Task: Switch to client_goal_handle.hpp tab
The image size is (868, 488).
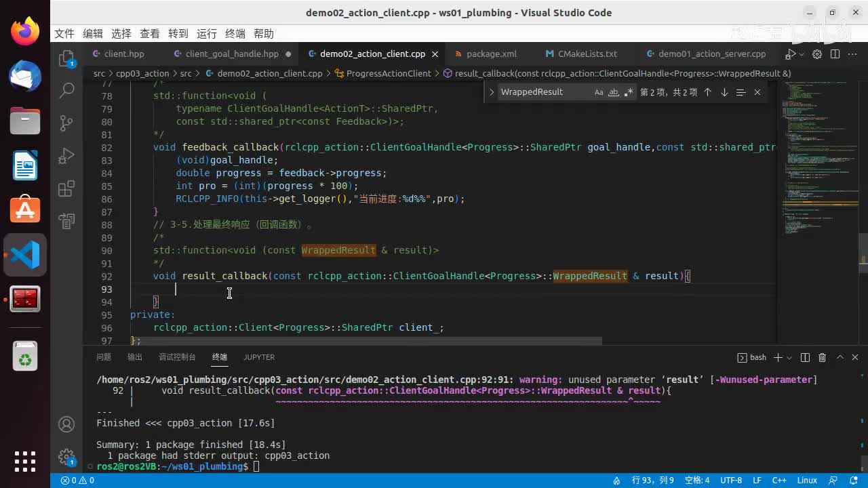Action: pyautogui.click(x=232, y=54)
